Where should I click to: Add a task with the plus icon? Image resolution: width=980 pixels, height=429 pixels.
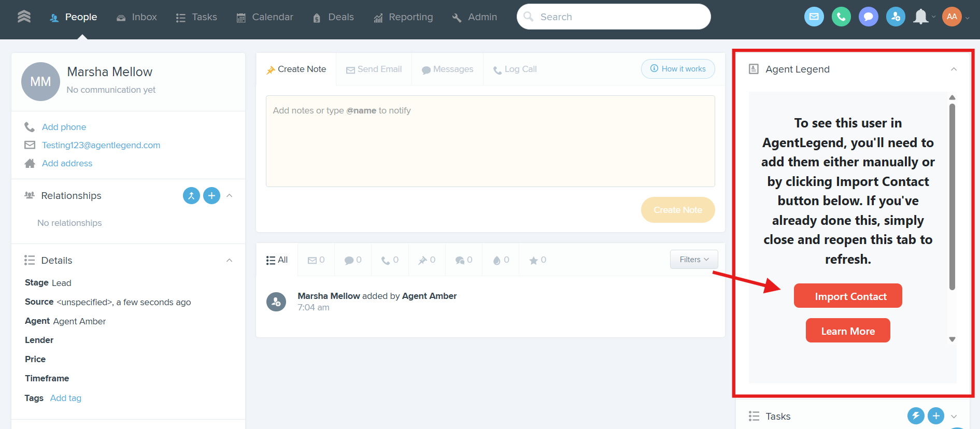pyautogui.click(x=936, y=416)
